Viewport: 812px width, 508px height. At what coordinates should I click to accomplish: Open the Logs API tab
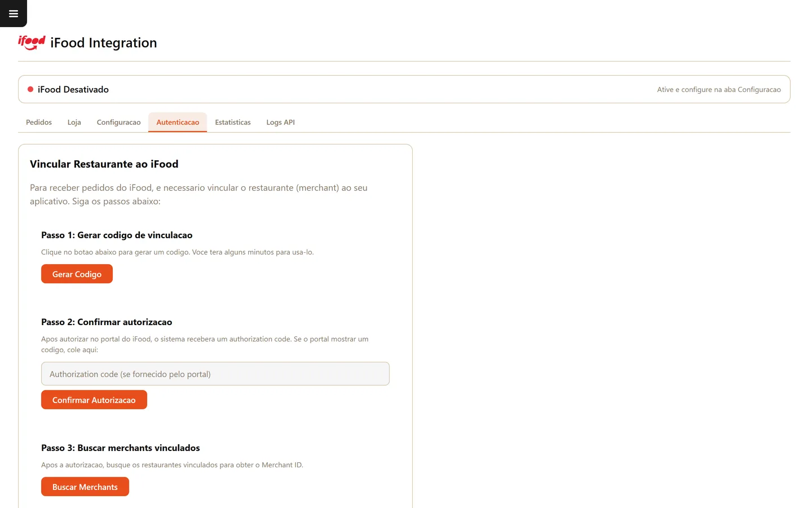pos(280,122)
